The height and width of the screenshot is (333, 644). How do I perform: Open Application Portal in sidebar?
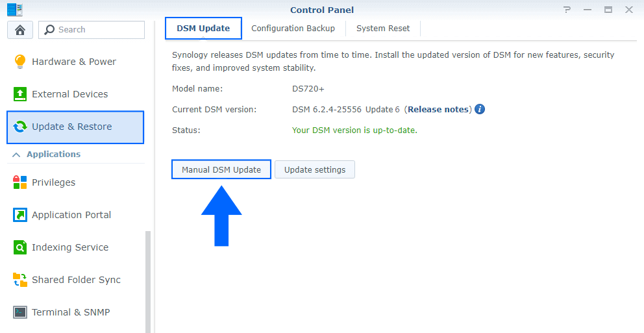(75, 215)
